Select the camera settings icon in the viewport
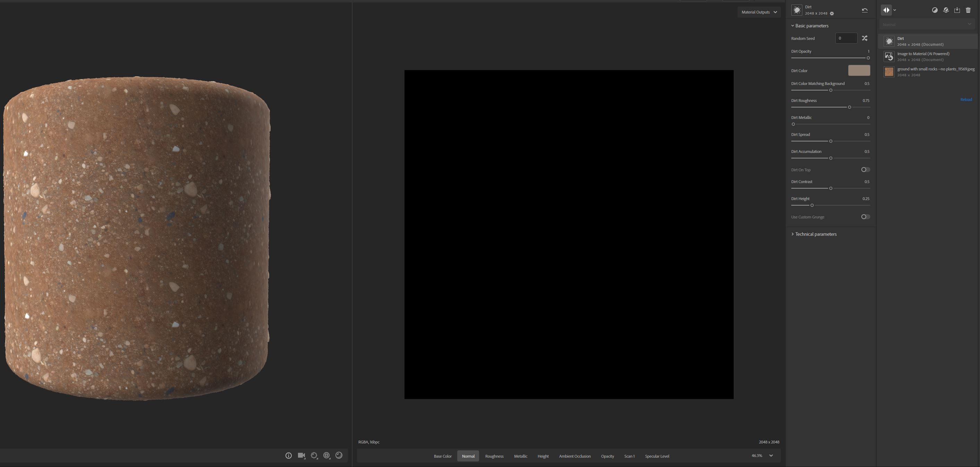980x467 pixels. click(301, 455)
